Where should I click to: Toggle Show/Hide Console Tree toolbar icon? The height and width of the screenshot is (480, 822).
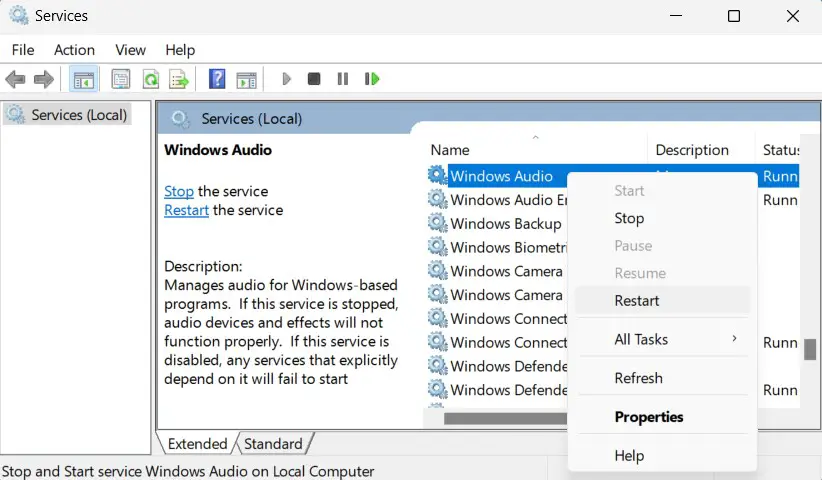[x=83, y=80]
